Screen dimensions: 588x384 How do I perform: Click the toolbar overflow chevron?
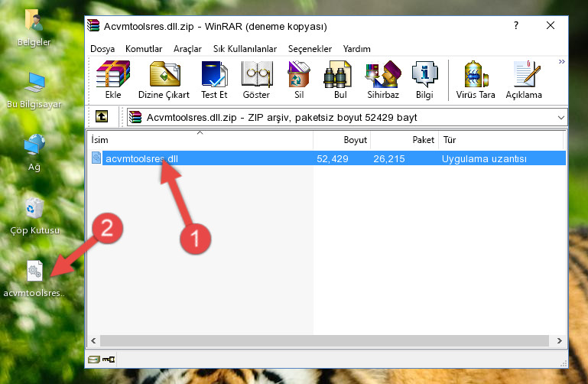(561, 61)
